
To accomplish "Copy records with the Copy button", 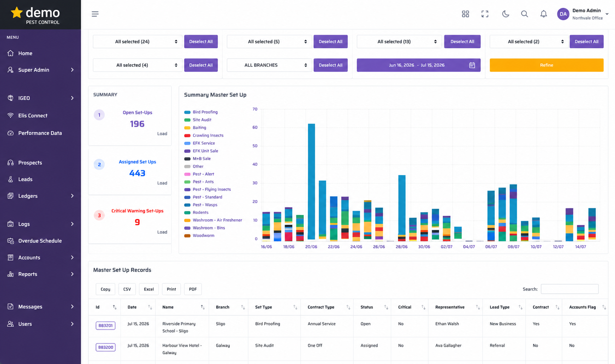I will (106, 289).
